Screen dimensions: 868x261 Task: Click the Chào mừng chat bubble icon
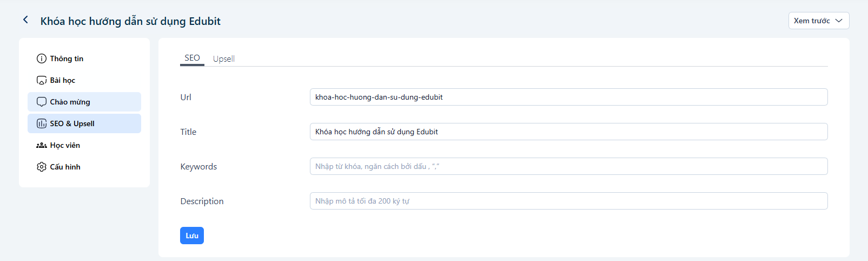click(42, 102)
